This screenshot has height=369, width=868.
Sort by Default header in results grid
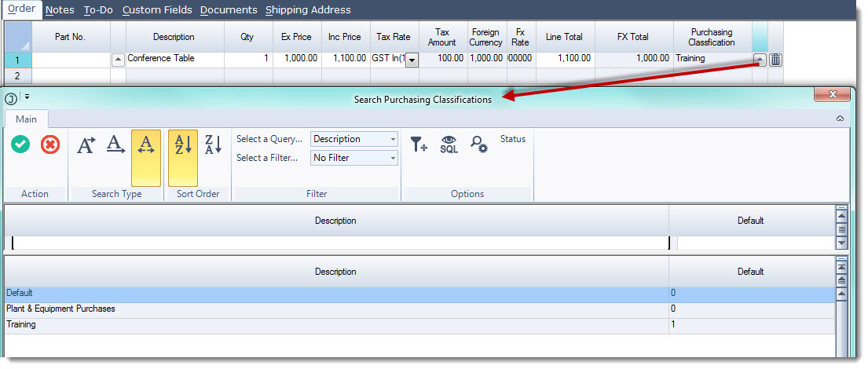751,272
